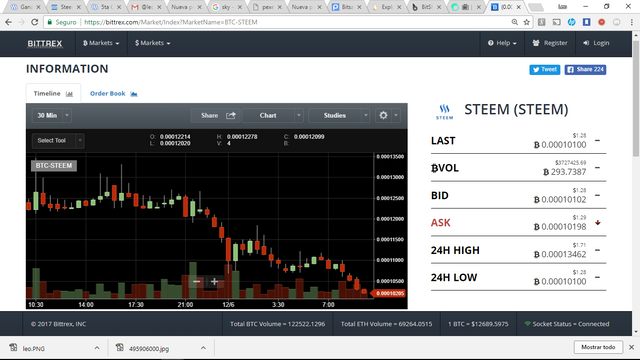Click the Bittrex logo
Screen dimensions: 640x360
click(x=45, y=43)
